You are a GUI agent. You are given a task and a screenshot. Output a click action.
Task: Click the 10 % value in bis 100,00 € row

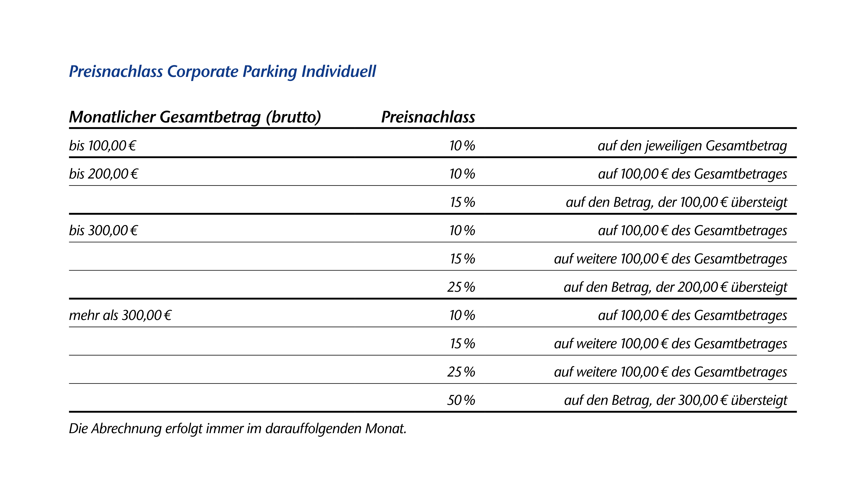coord(462,146)
